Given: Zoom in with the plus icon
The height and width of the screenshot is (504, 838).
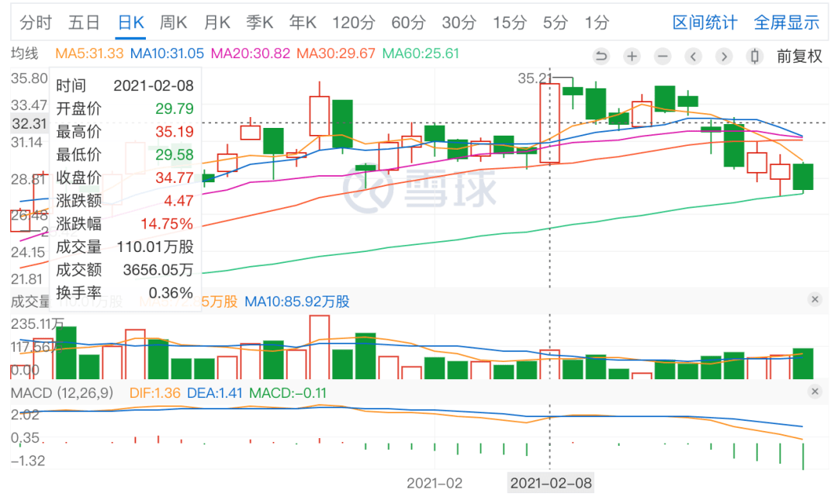Looking at the screenshot, I should [632, 56].
